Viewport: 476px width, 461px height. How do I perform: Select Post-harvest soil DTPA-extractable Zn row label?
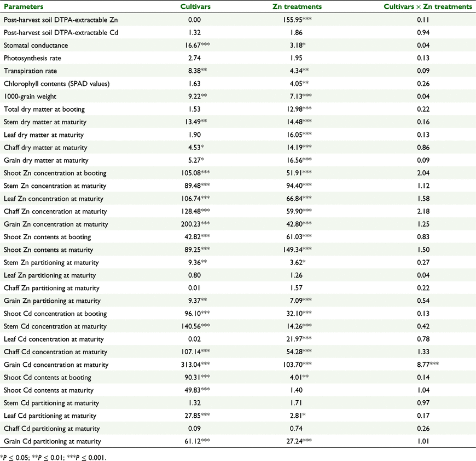click(61, 20)
